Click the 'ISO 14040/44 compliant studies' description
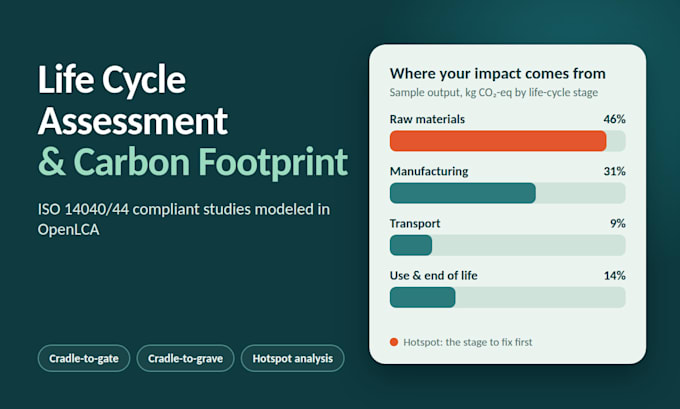 point(184,219)
